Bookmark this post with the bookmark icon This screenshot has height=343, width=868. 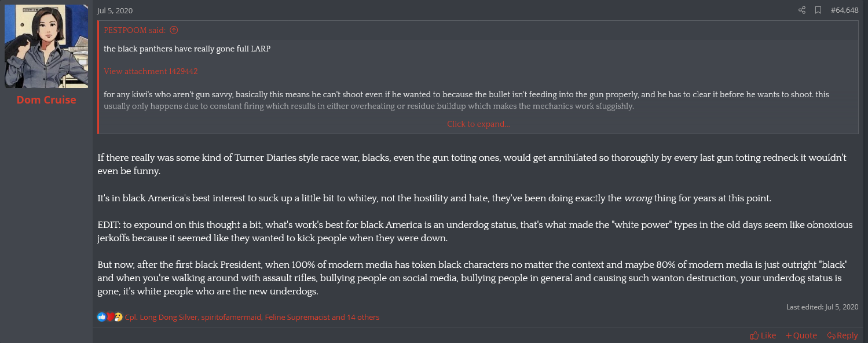[818, 10]
